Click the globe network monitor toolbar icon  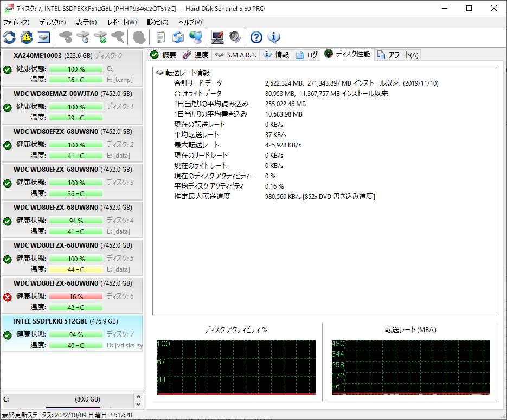[196, 37]
